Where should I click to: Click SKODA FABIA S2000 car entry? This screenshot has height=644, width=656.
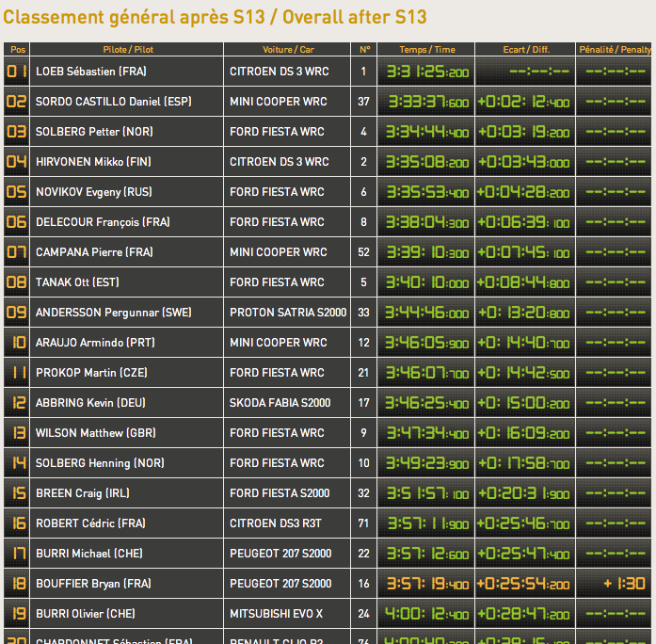[280, 403]
